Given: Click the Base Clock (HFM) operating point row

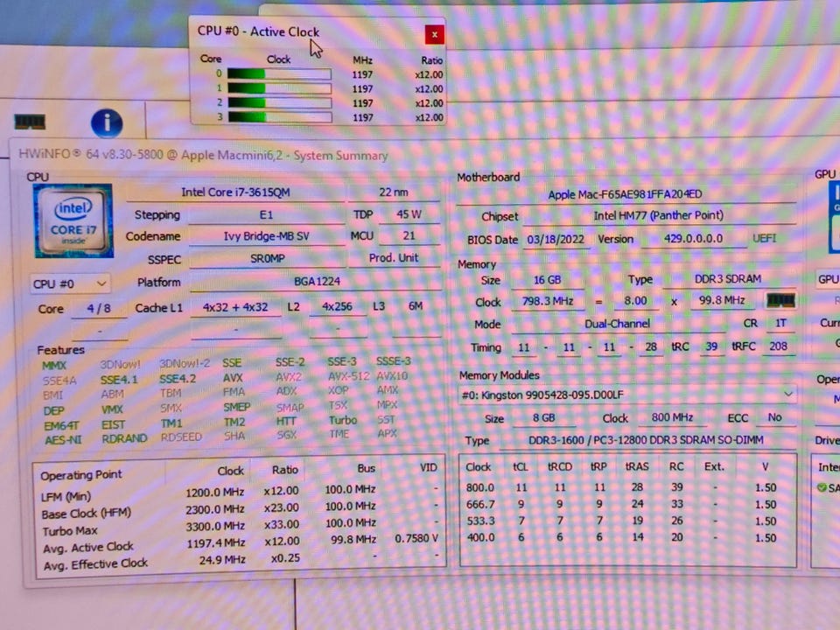Looking at the screenshot, I should point(241,509).
